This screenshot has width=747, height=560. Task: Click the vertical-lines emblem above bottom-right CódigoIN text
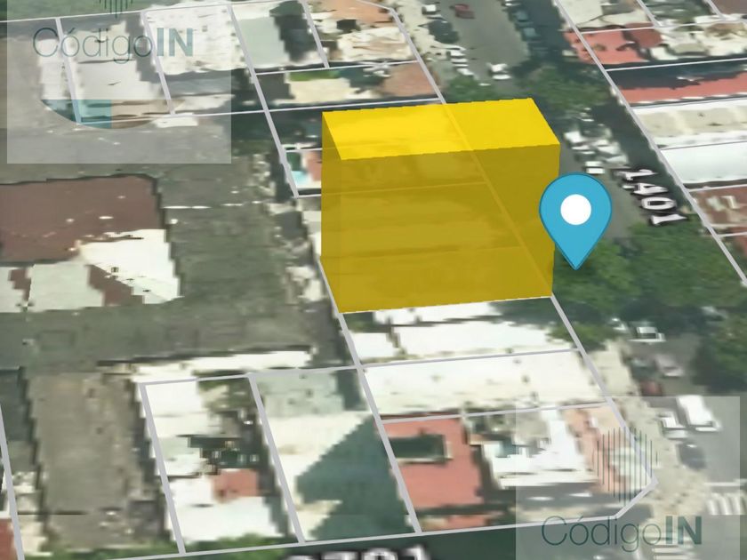(x=624, y=464)
